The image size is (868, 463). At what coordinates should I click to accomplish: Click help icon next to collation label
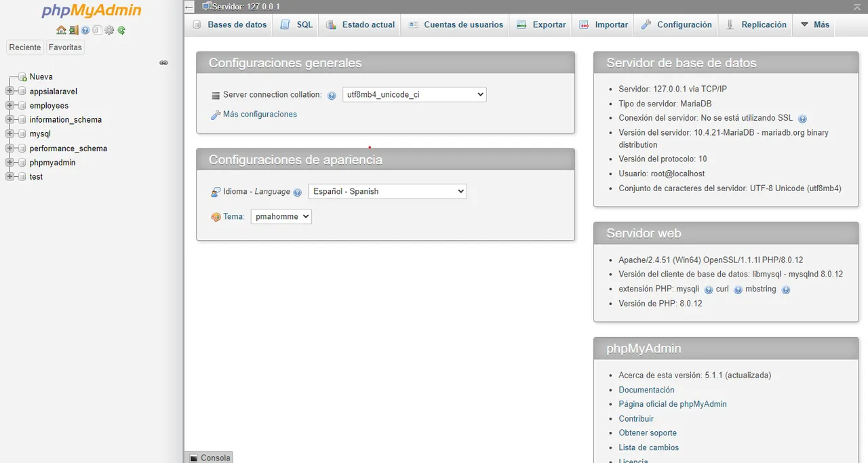pos(332,96)
